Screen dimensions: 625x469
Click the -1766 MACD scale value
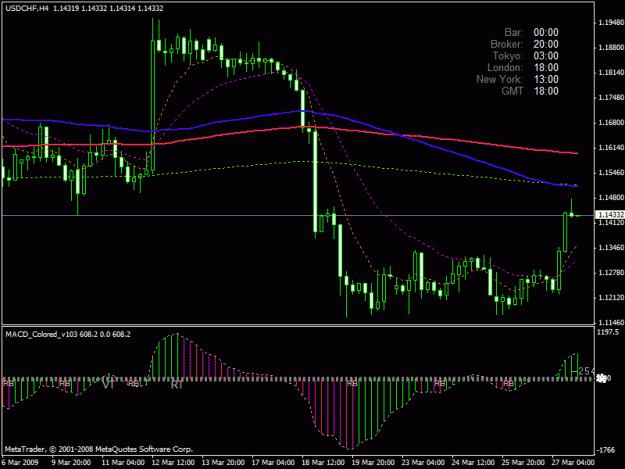[x=606, y=450]
